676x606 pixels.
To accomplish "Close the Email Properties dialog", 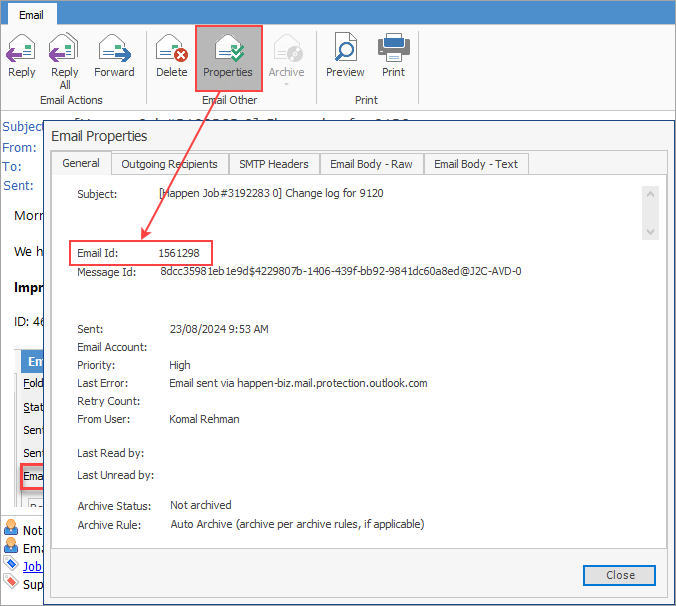I will 620,575.
